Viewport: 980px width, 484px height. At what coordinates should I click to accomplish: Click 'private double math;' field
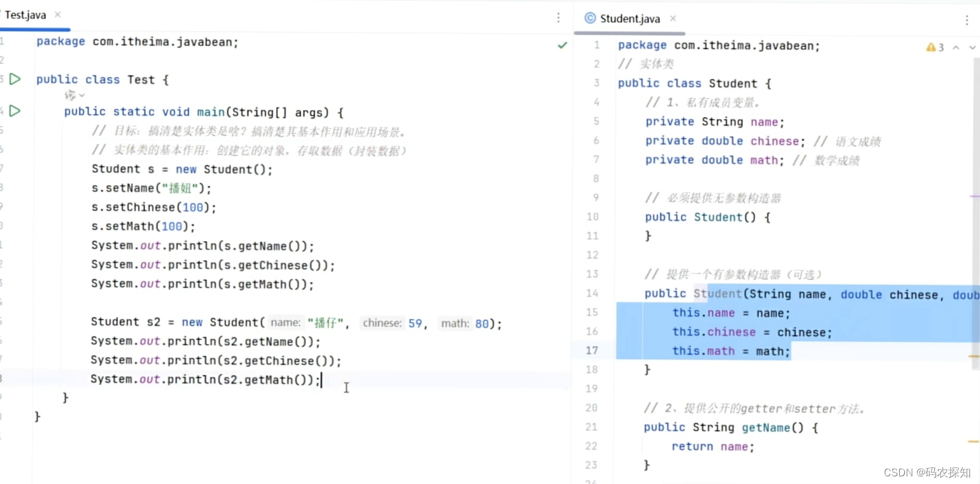715,160
